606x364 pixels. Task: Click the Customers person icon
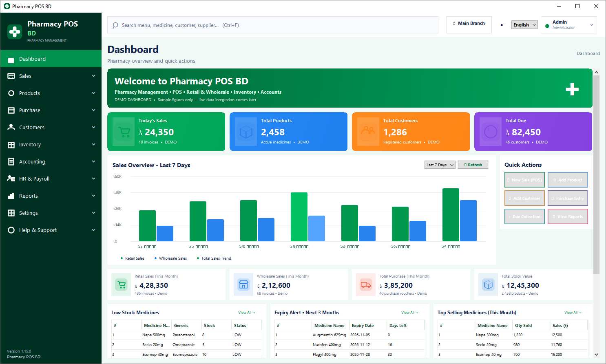(11, 127)
